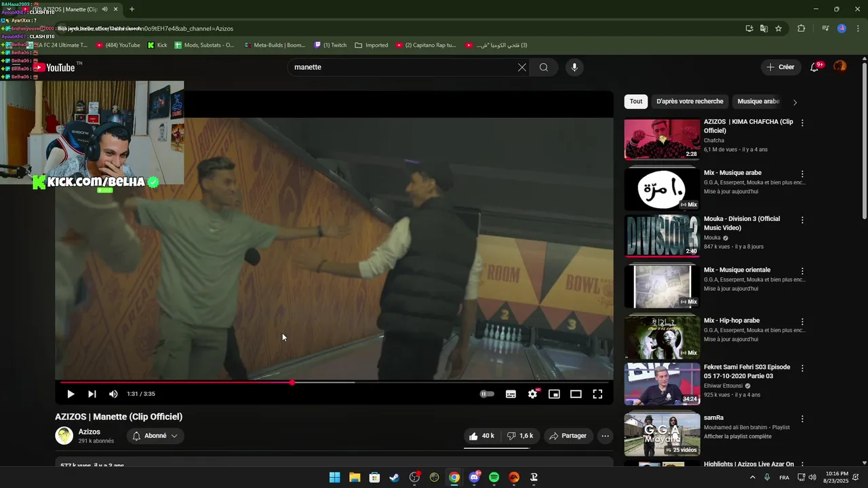Click Afficher la playlist complète
This screenshot has height=488, width=868.
[x=737, y=436]
